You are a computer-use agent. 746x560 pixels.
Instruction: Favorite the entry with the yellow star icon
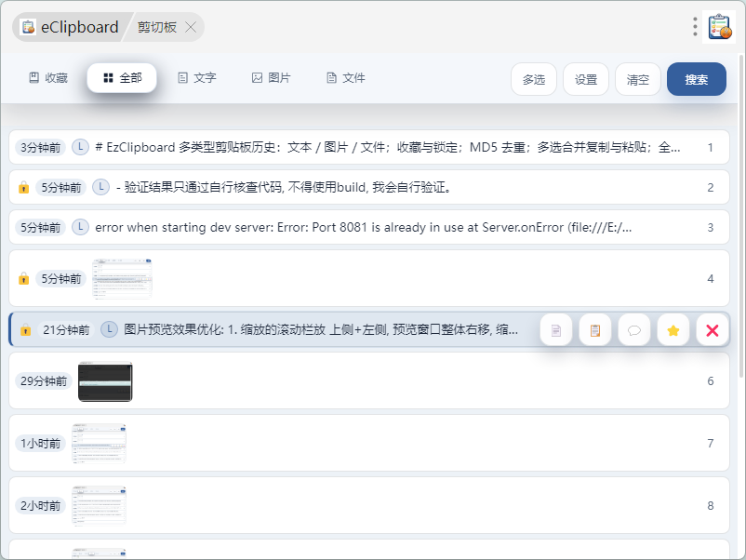[x=673, y=330]
